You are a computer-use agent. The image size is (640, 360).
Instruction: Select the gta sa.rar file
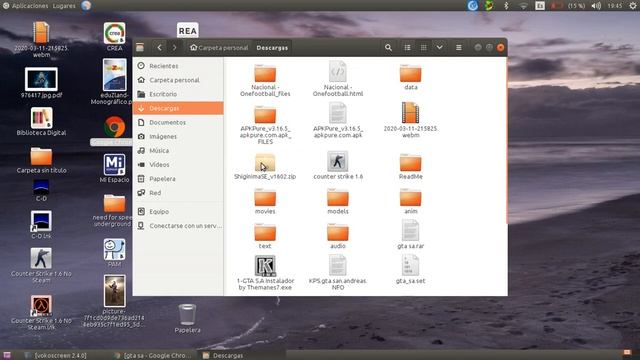[x=411, y=234]
